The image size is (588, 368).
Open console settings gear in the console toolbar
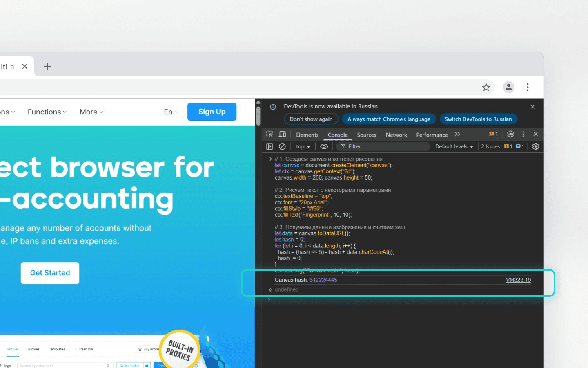pyautogui.click(x=536, y=146)
